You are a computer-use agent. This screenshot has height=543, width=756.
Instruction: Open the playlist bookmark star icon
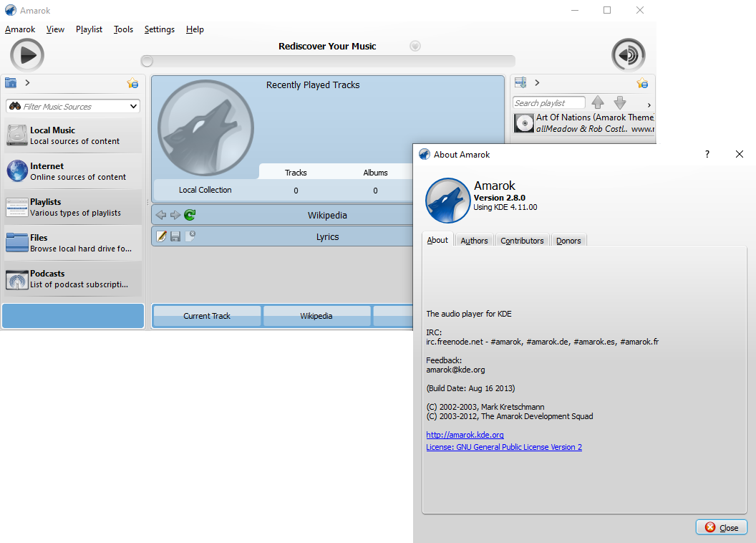(642, 83)
